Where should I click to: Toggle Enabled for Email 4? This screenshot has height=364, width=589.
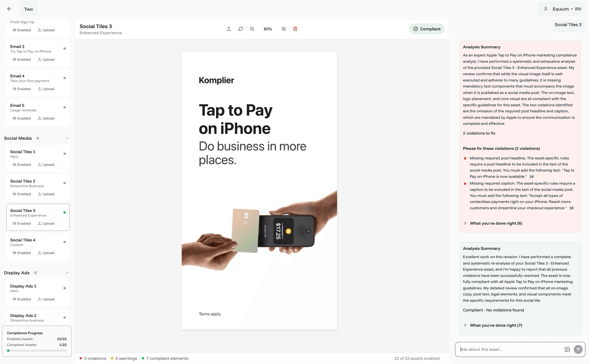[x=22, y=89]
